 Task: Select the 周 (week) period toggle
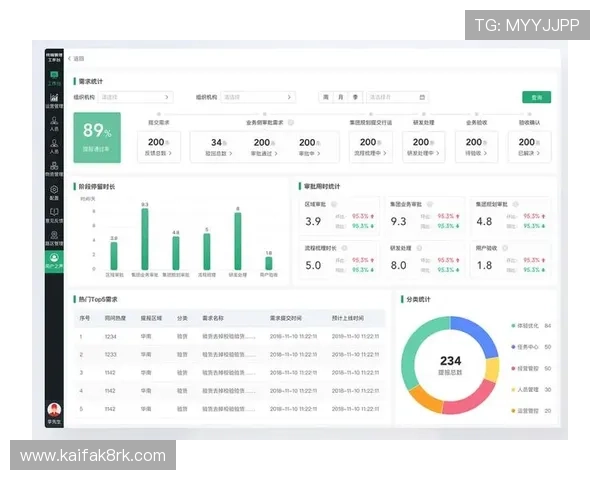(x=326, y=97)
